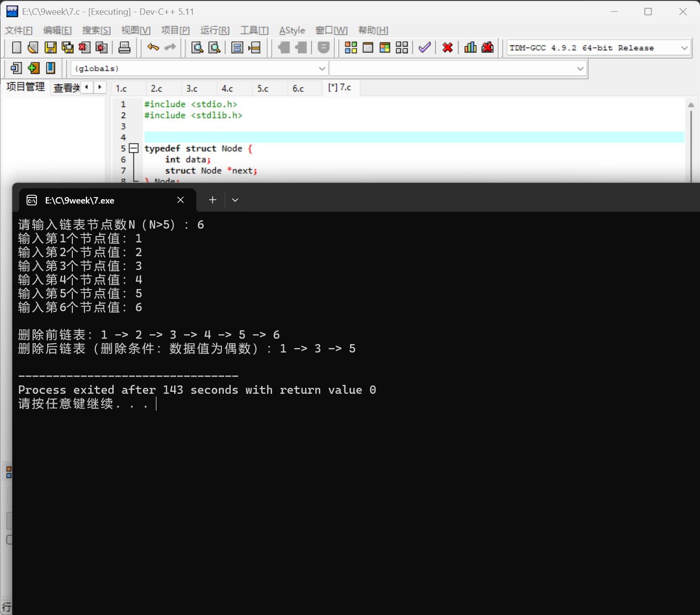Screen dimensions: 700x615
Task: Click the unindent toolbar icon
Action: 301,48
